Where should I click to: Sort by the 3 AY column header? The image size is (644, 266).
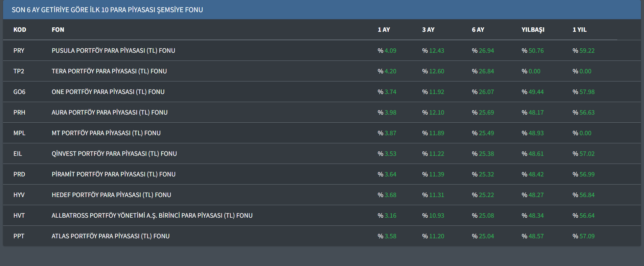click(428, 30)
